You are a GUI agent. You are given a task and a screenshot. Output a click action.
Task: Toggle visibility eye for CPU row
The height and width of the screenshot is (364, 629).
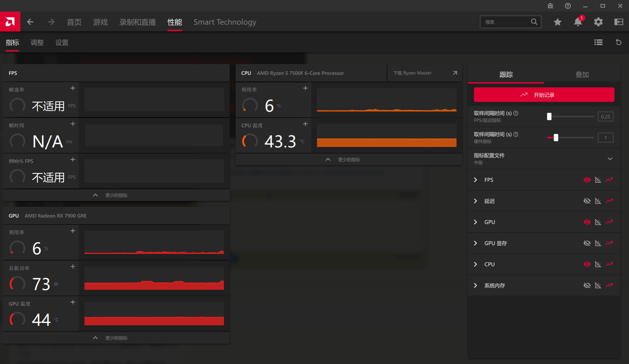click(x=587, y=264)
